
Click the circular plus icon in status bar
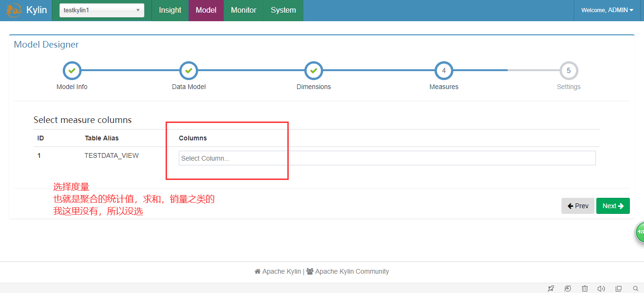click(568, 288)
